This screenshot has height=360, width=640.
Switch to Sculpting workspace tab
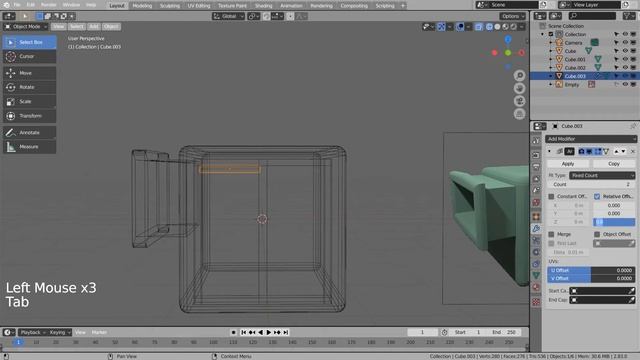[x=169, y=6]
